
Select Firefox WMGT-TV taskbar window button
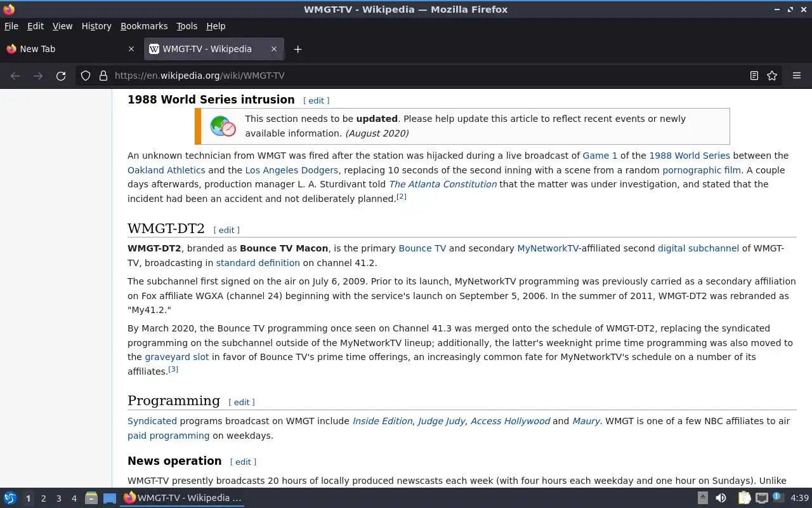(x=183, y=498)
